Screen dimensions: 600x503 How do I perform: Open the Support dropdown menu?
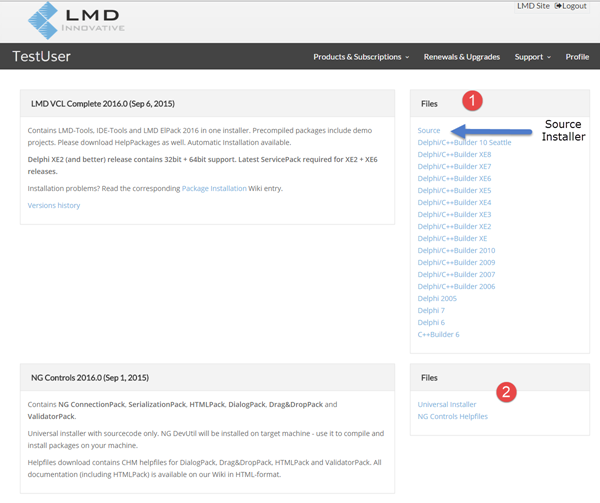pyautogui.click(x=532, y=57)
